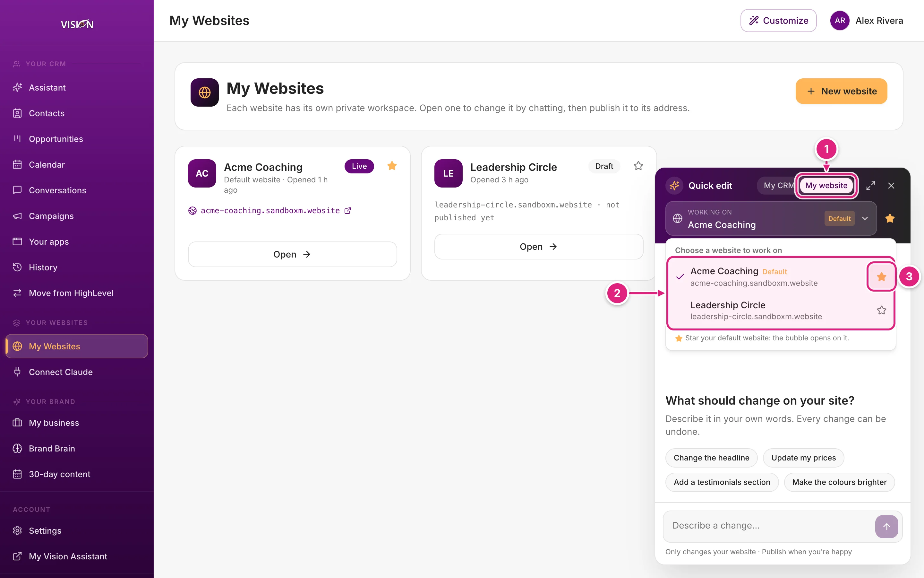Click the Quick edit sparkle icon

coord(674,186)
